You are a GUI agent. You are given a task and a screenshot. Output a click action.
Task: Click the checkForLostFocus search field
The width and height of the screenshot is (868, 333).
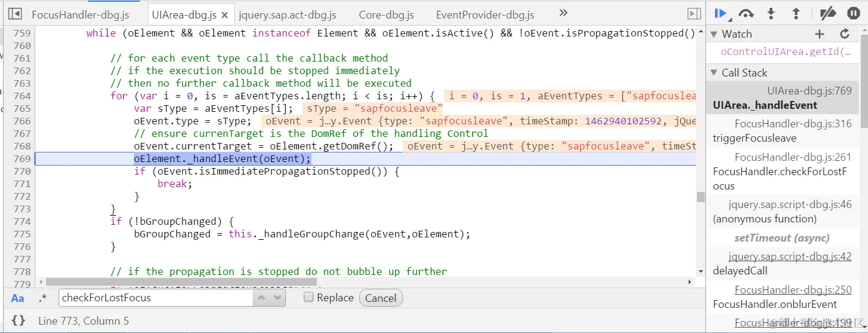[155, 298]
